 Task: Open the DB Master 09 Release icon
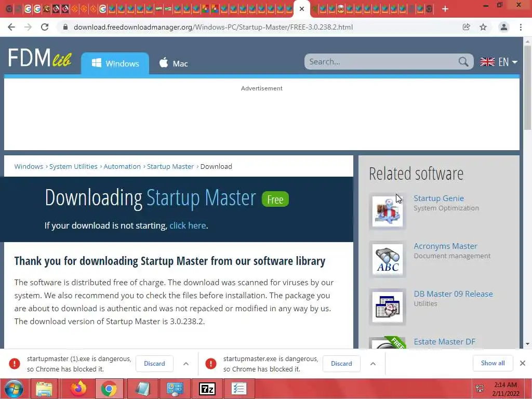388,307
